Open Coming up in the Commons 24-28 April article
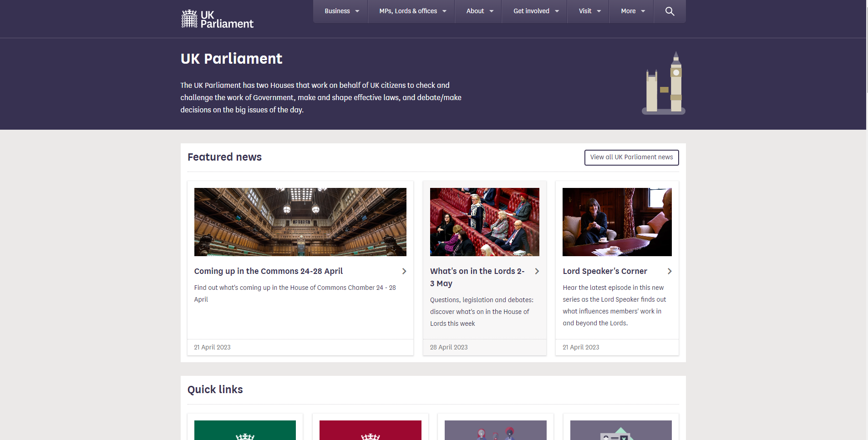This screenshot has width=868, height=440. click(x=268, y=271)
